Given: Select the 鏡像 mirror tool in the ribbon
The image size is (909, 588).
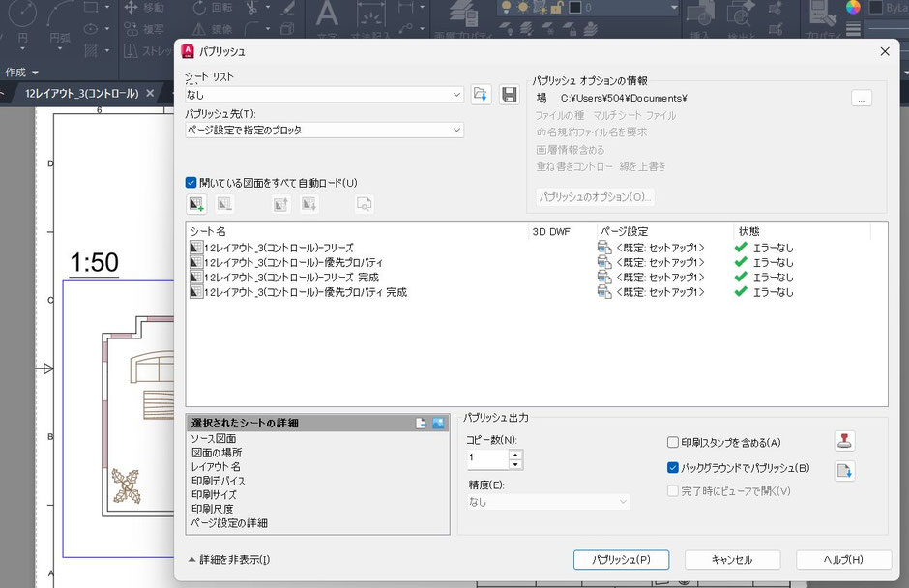Looking at the screenshot, I should [212, 28].
